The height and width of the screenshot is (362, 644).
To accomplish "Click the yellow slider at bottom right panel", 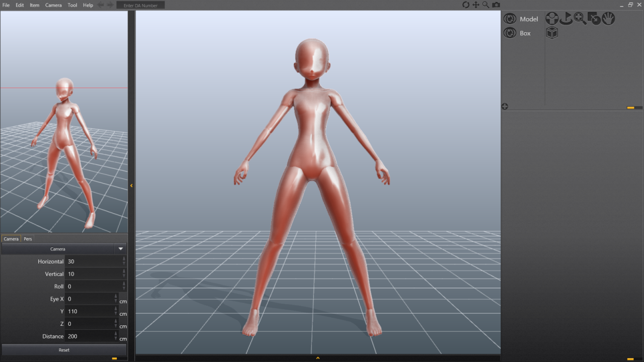I will tap(630, 358).
